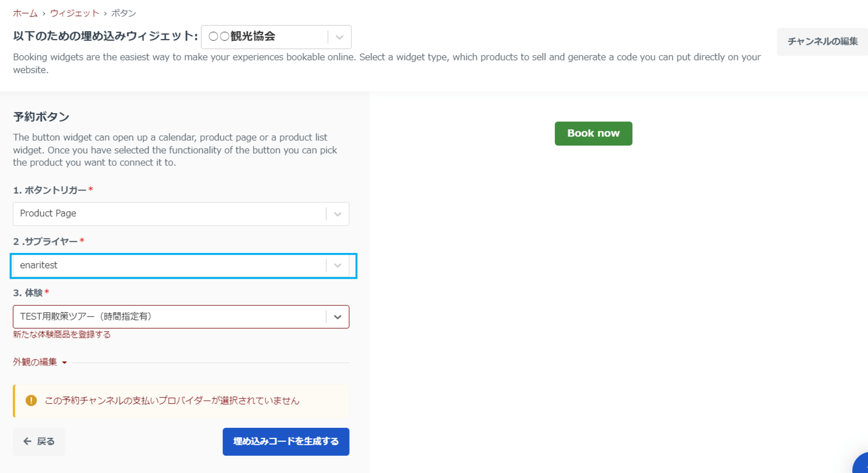Click the chevron arrow in the enaritest field
The image size is (868, 473).
[338, 266]
